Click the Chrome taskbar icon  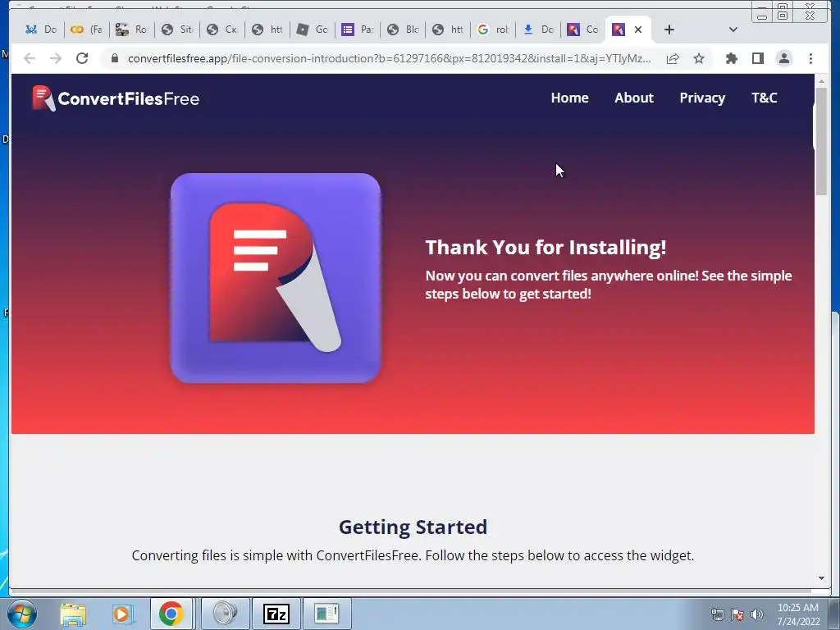(171, 614)
